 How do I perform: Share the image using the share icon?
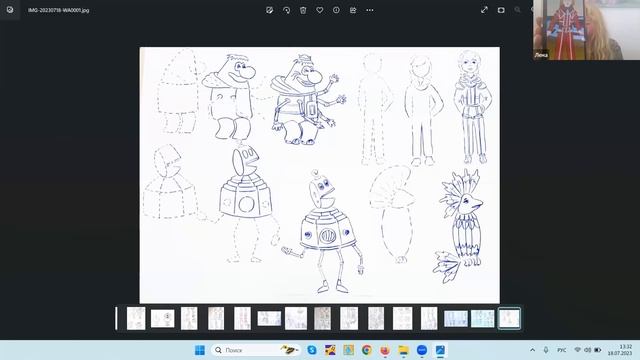click(353, 10)
